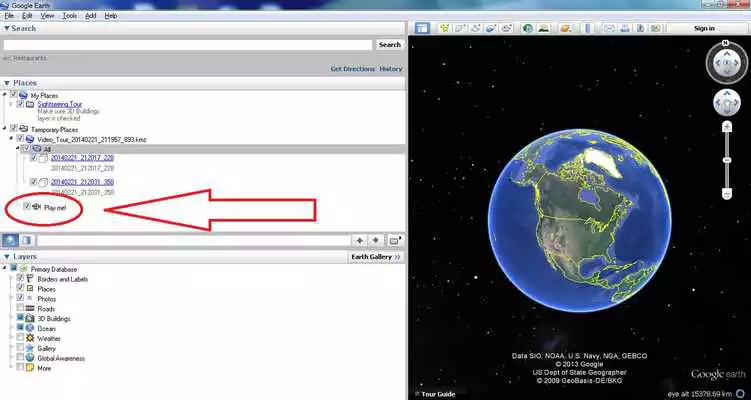This screenshot has height=400, width=751.
Task: Click the Tour Guide label
Action: (438, 394)
